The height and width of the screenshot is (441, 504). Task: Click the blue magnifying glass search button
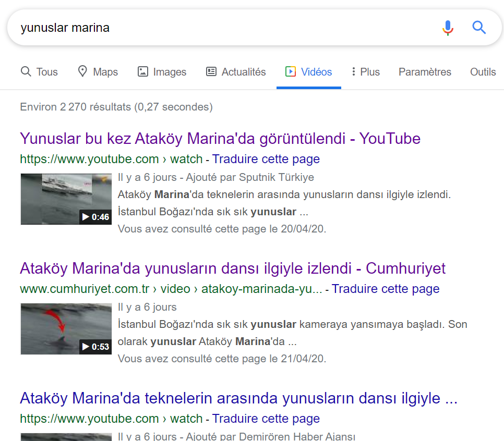(478, 28)
